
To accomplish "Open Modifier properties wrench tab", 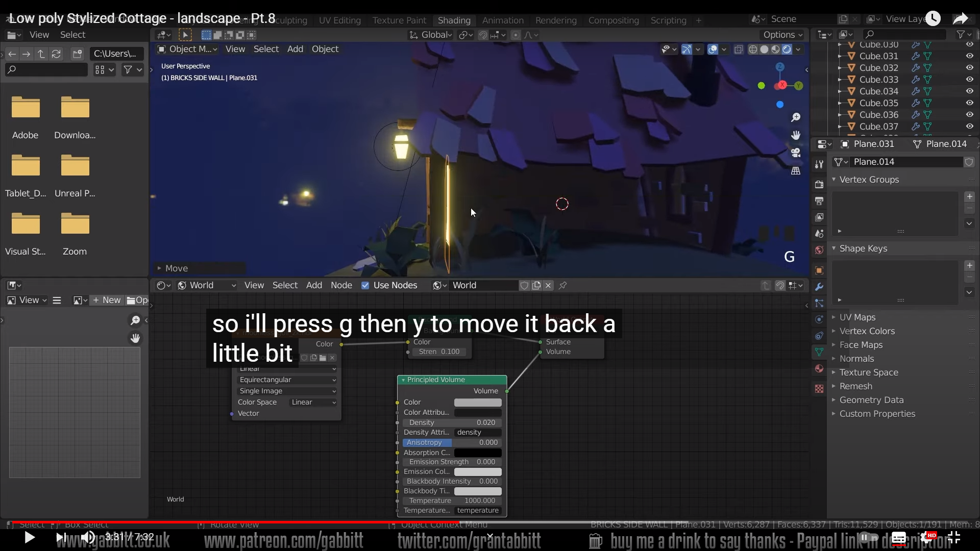I will [819, 287].
